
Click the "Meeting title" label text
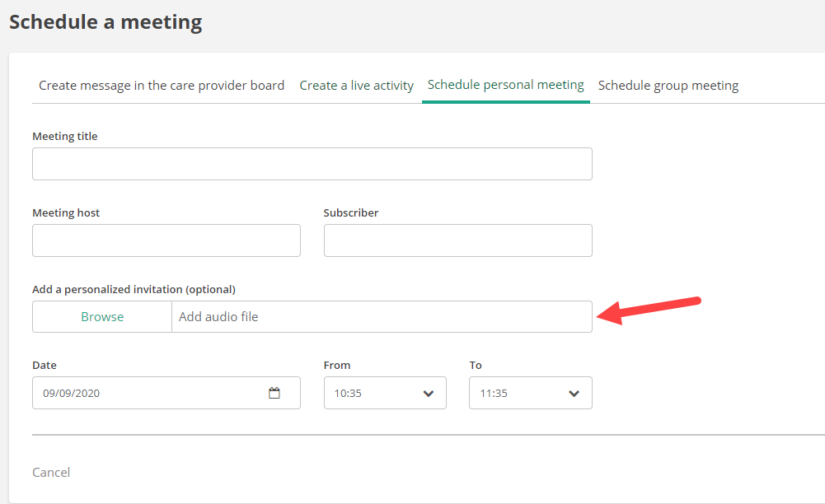65,137
